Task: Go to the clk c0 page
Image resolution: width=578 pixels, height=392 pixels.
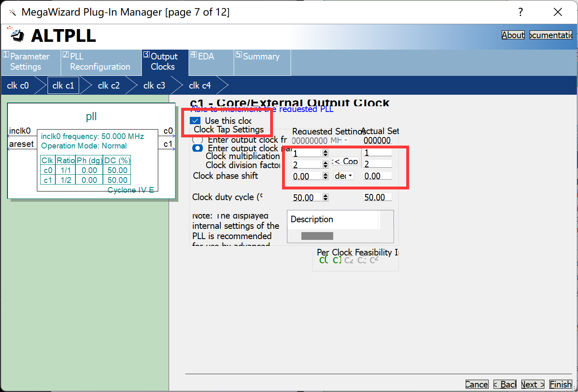Action: pyautogui.click(x=18, y=85)
